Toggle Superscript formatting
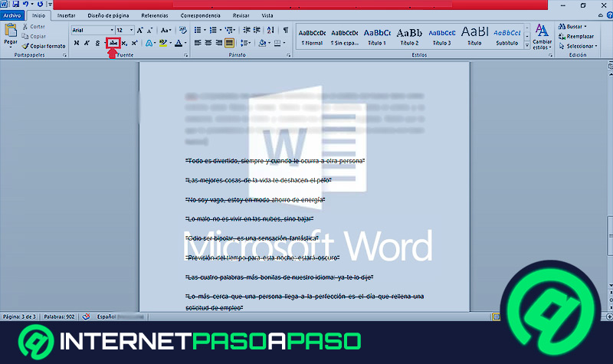This screenshot has height=364, width=613. 135,43
